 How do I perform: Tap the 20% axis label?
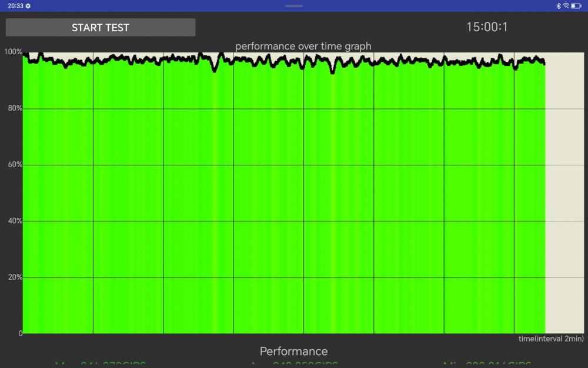(x=15, y=277)
